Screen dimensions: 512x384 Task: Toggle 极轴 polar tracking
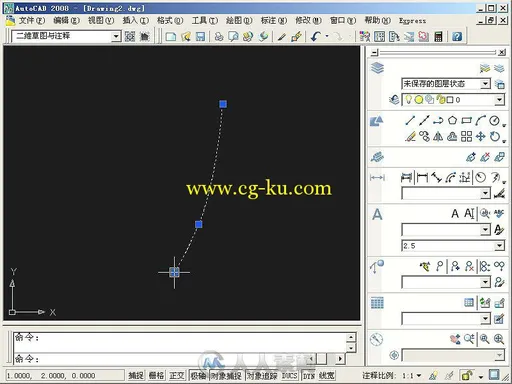coord(198,375)
